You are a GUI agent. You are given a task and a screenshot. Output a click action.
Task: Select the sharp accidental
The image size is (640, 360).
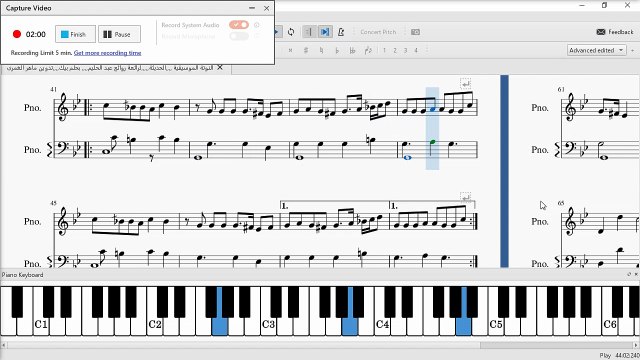coord(306,50)
